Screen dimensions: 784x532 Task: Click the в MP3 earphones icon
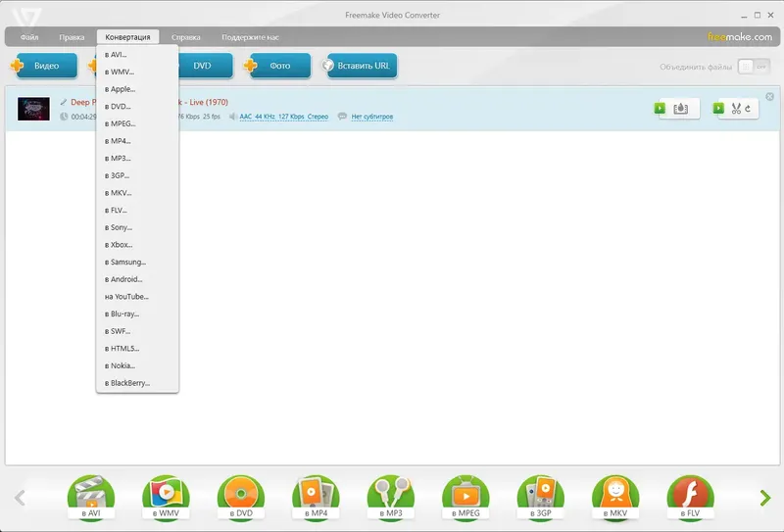point(391,498)
